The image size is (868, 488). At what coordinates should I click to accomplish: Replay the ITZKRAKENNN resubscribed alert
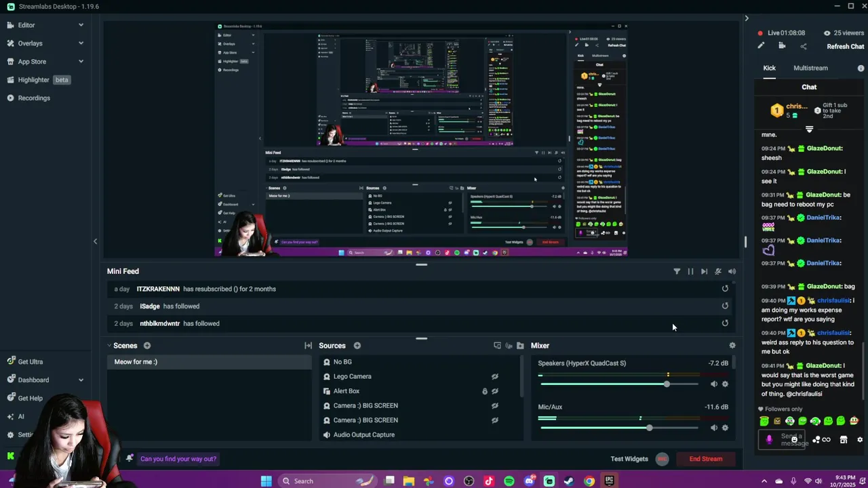point(725,289)
